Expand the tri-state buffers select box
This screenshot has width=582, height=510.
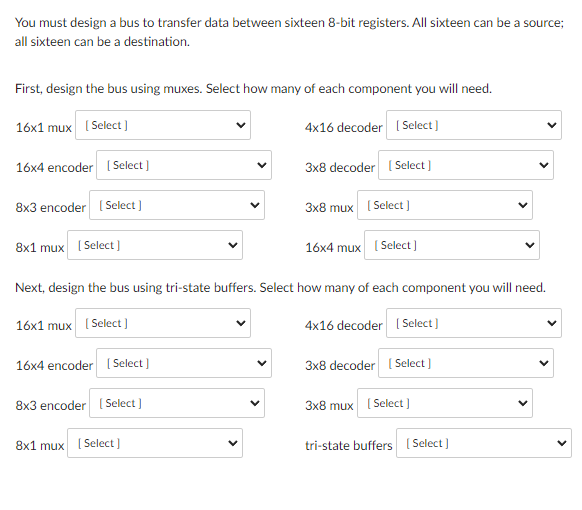click(x=484, y=443)
